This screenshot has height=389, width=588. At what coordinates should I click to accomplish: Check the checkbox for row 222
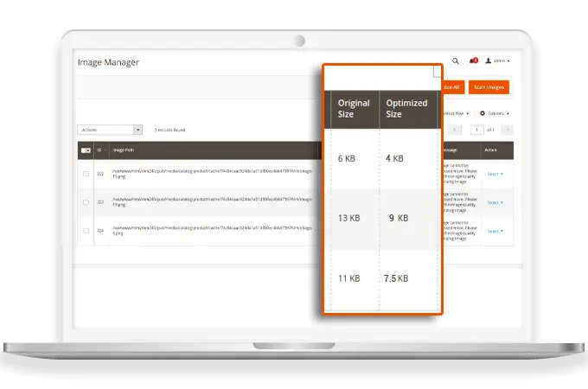(x=86, y=174)
